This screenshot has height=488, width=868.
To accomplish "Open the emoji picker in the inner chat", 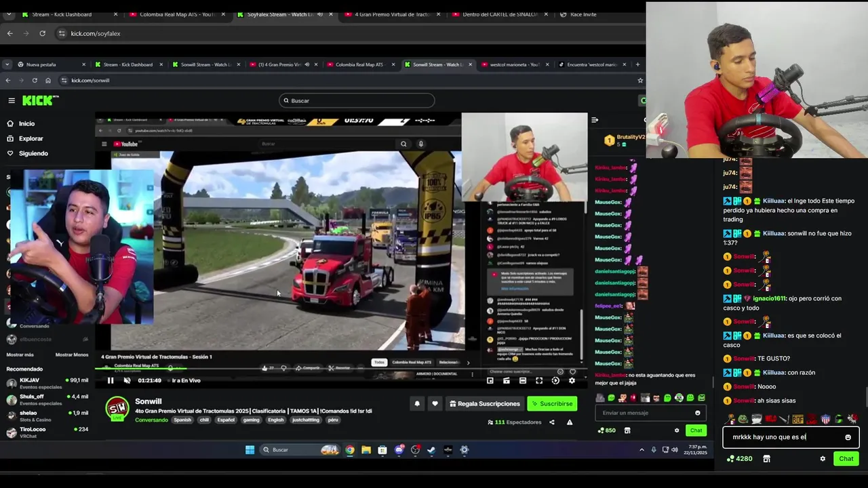I will (x=698, y=413).
